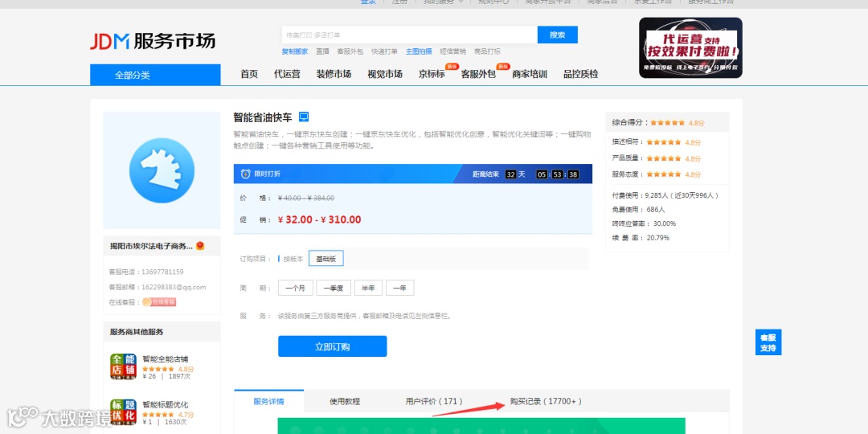Click the 付费使用：9,285人 statistic

pyautogui.click(x=665, y=195)
